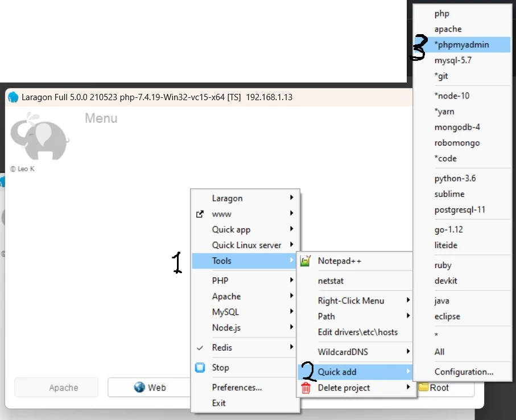Viewport: 516px width, 420px height.
Task: Pick *yarn from Quick add list
Action: [x=462, y=112]
